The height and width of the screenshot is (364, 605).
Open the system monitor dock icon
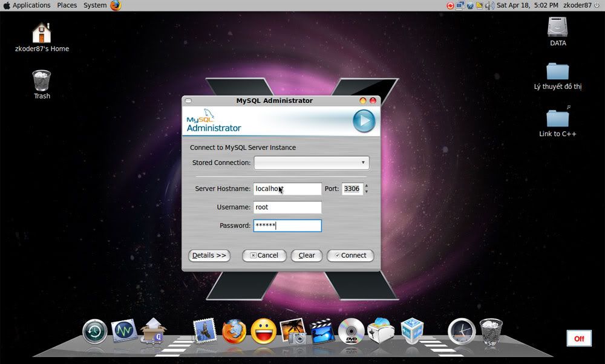click(124, 331)
